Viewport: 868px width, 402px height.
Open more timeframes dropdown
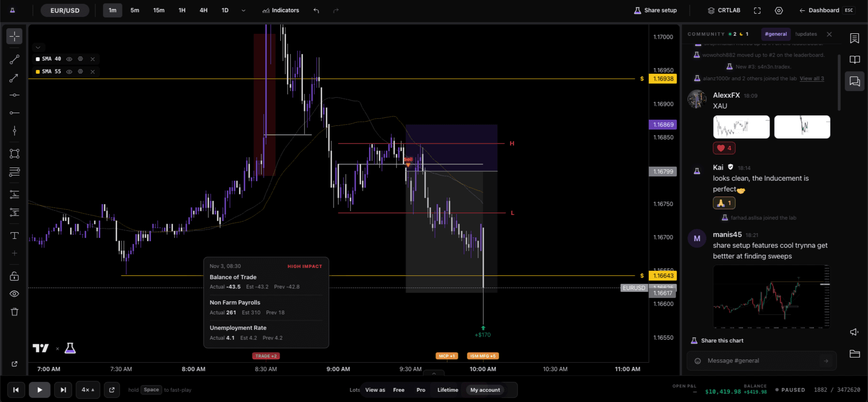pyautogui.click(x=244, y=10)
